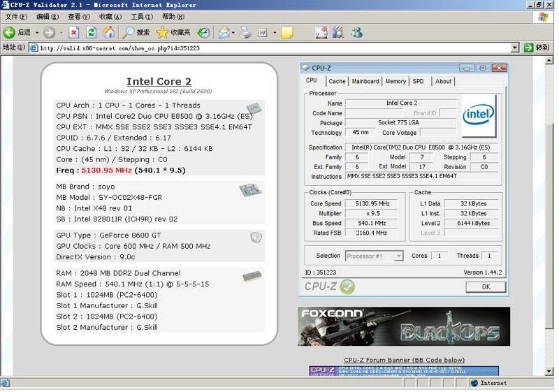Image resolution: width=559 pixels, height=392 pixels.
Task: Open the Tools menu (工具)
Action: click(x=142, y=17)
